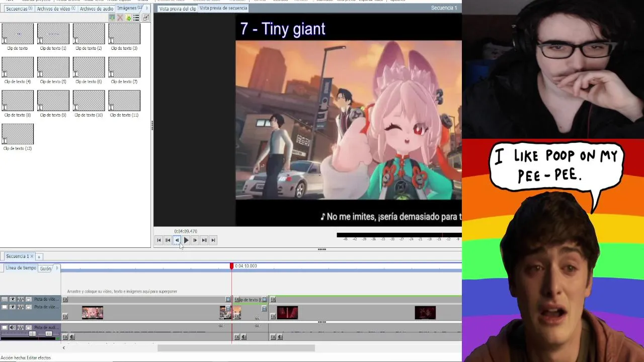The width and height of the screenshot is (644, 362).
Task: Lock the second video track
Action: click(29, 307)
